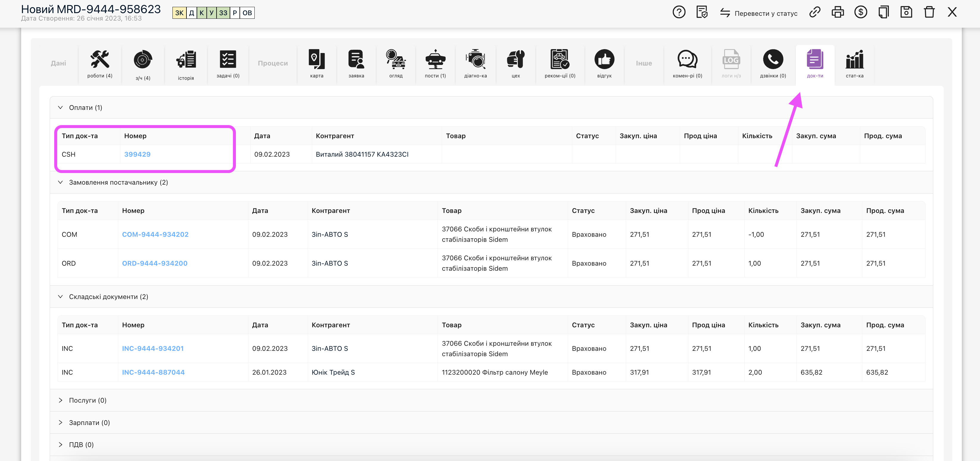Toggle the ОВ status badge
The height and width of the screenshot is (461, 980).
tap(247, 13)
